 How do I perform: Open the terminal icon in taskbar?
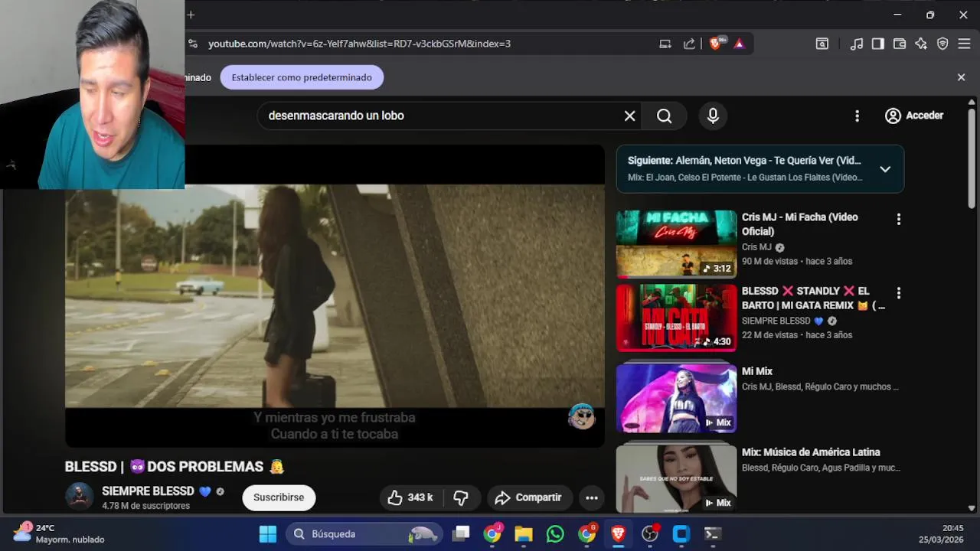click(x=712, y=534)
